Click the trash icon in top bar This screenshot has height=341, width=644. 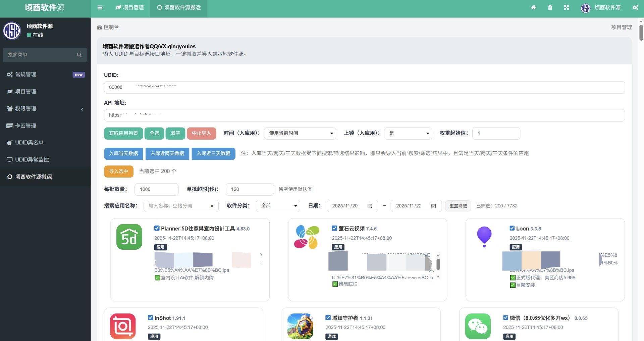pyautogui.click(x=550, y=7)
